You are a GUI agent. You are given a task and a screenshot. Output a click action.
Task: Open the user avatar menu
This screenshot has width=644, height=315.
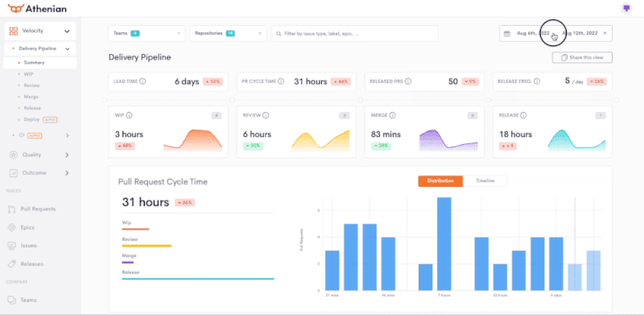click(x=626, y=8)
